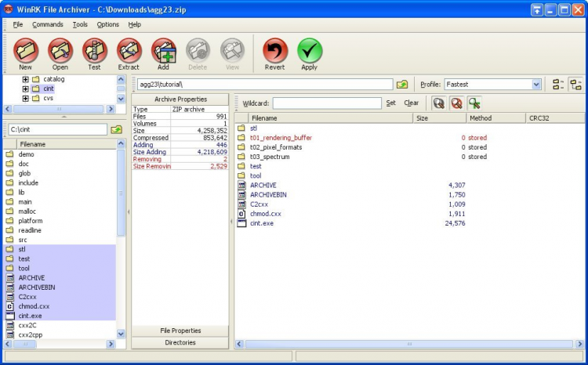The width and height of the screenshot is (588, 365).
Task: Toggle the tree view mode button
Action: (x=576, y=85)
